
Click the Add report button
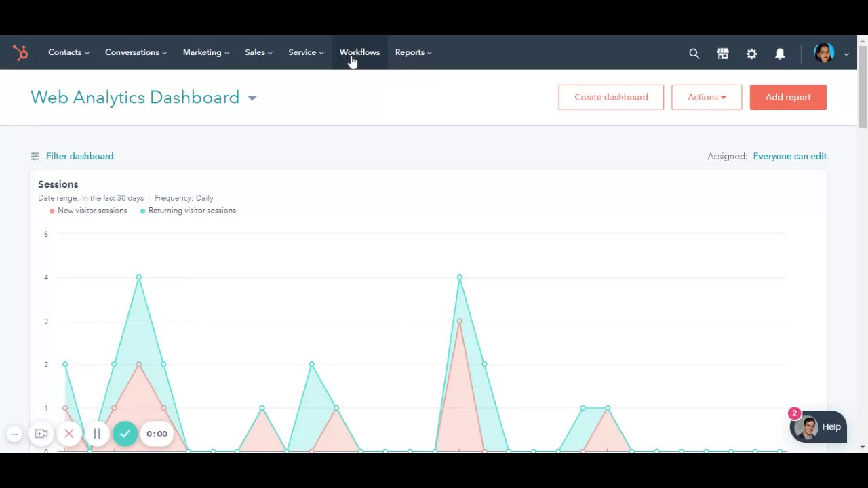(788, 97)
